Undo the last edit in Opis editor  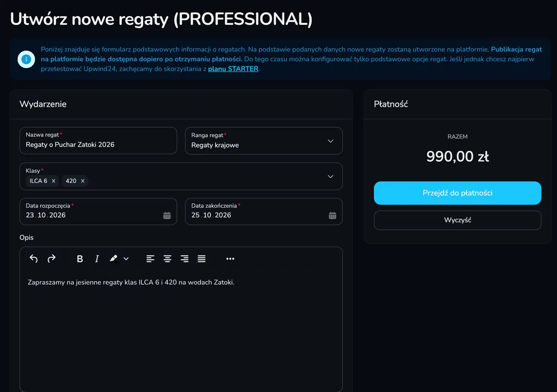pyautogui.click(x=34, y=259)
